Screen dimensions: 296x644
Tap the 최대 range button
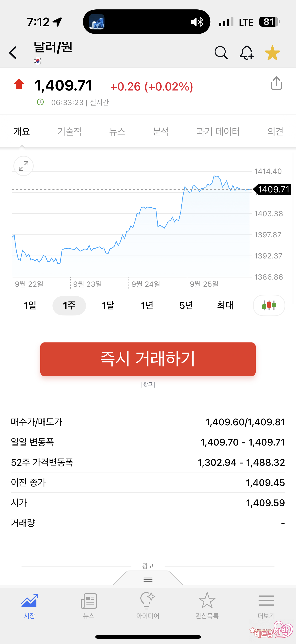click(225, 305)
